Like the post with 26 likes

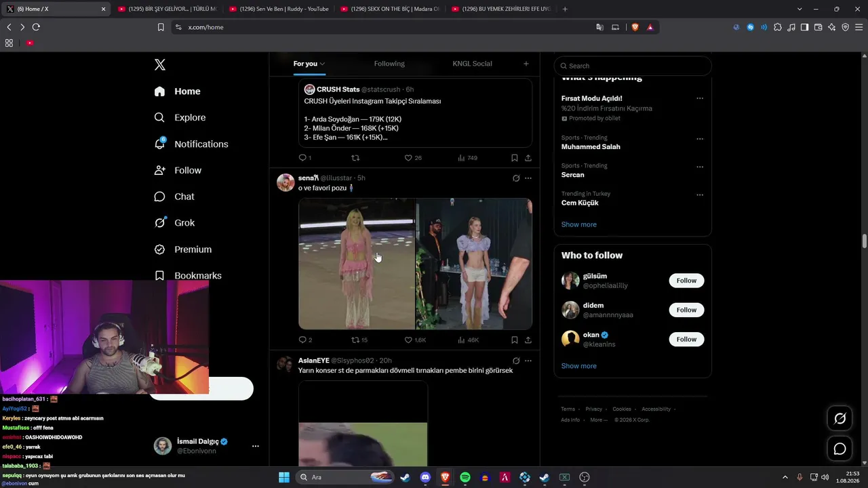pos(413,158)
